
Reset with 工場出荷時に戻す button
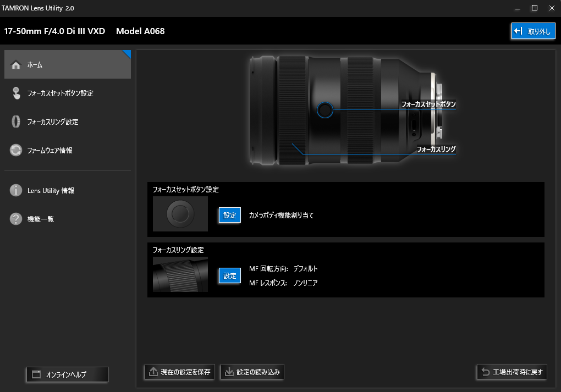pos(512,372)
